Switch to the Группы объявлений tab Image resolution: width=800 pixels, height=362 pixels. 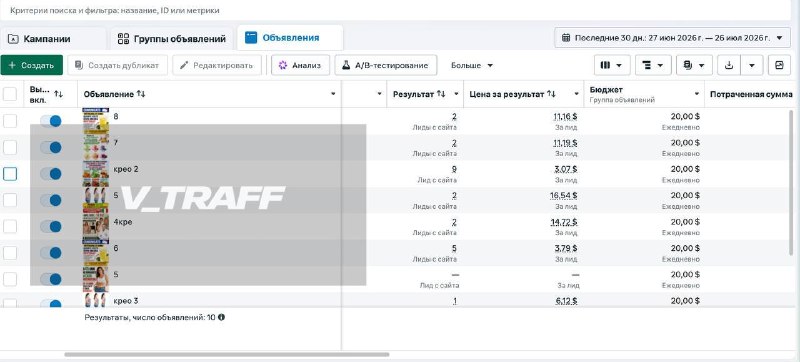(171, 39)
